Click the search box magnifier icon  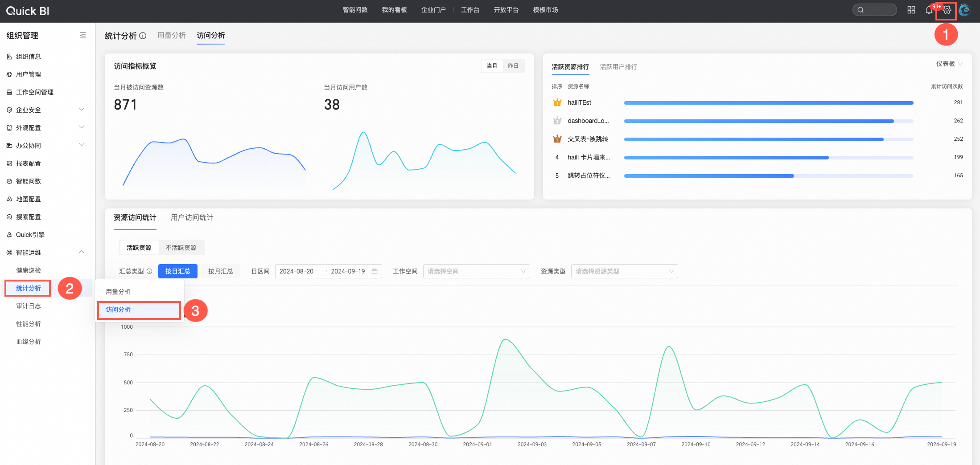pyautogui.click(x=861, y=10)
